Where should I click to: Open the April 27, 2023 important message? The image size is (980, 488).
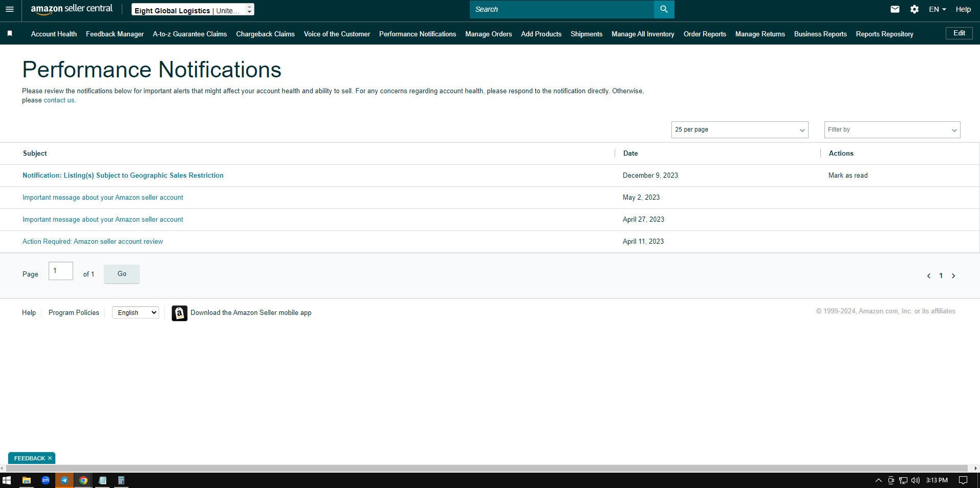[x=103, y=219]
